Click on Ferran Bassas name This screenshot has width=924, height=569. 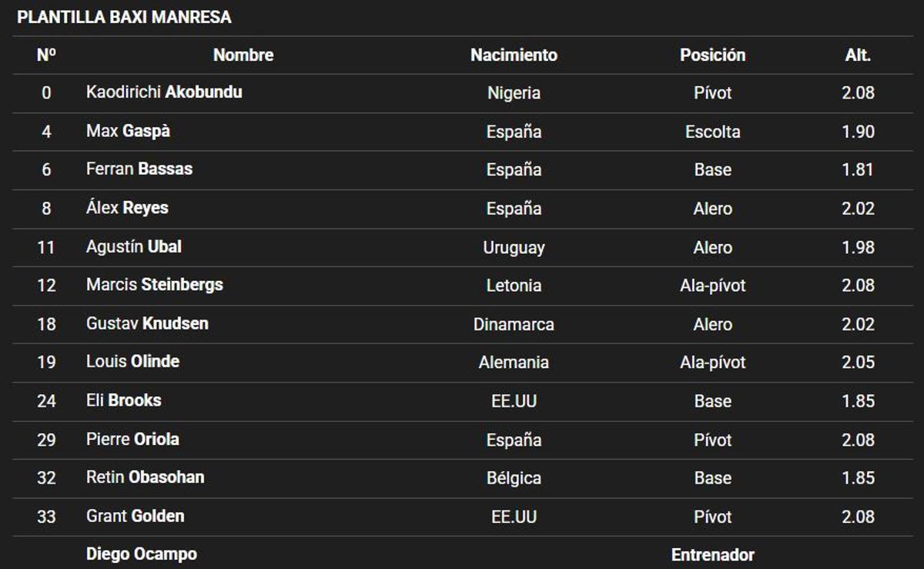point(139,169)
